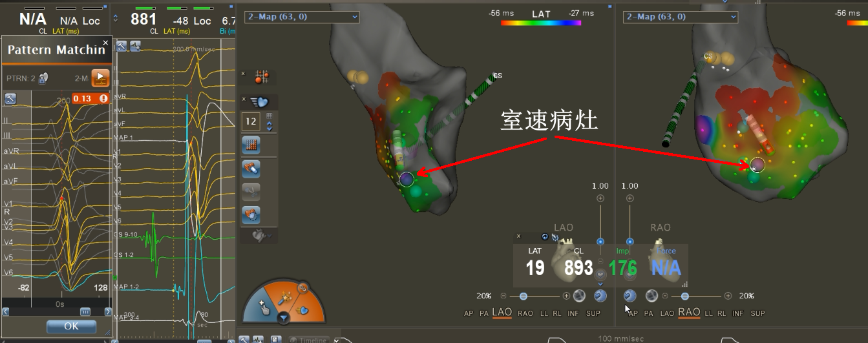Click Pattern Matching horizontal scrollbar thumb
The image size is (868, 343).
tap(85, 311)
